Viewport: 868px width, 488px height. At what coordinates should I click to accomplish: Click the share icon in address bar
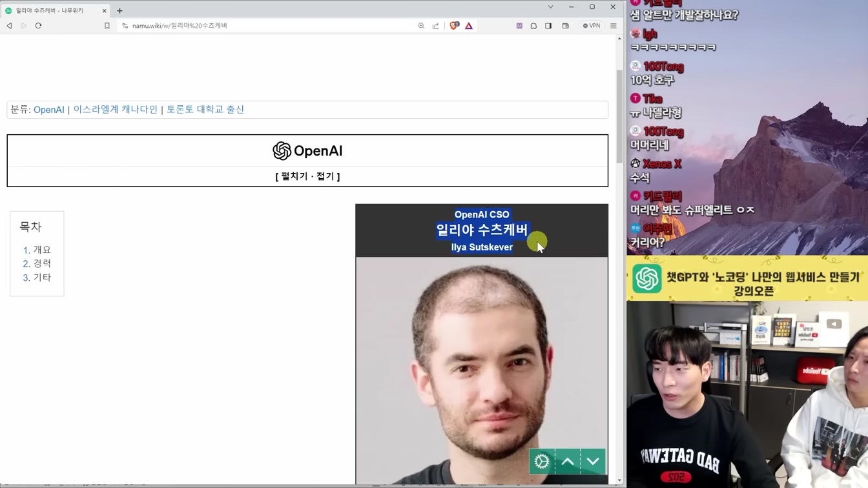[436, 26]
